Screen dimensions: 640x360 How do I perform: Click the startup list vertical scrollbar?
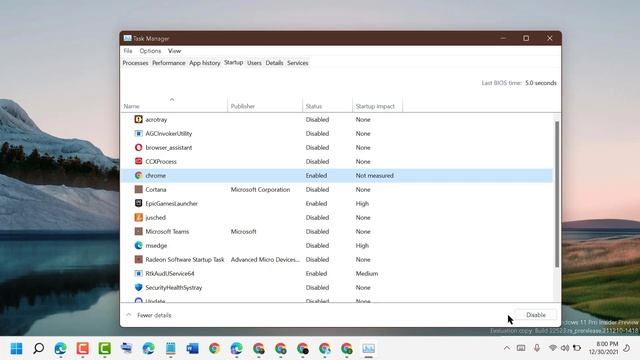point(557,194)
